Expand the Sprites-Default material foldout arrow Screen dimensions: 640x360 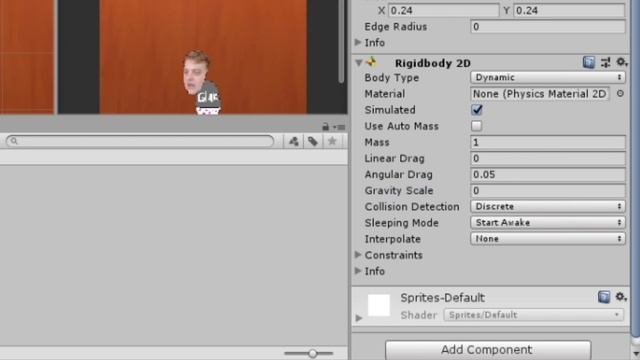point(359,318)
